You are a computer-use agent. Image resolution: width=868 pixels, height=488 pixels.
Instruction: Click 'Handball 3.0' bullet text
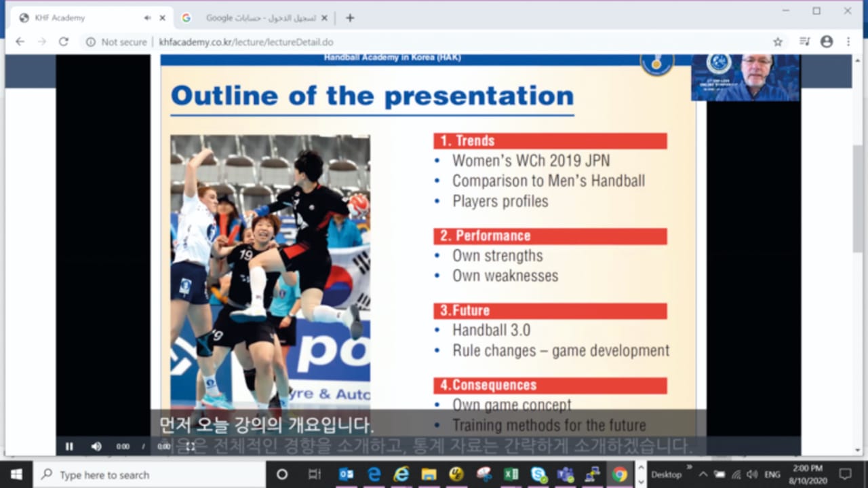pos(492,330)
